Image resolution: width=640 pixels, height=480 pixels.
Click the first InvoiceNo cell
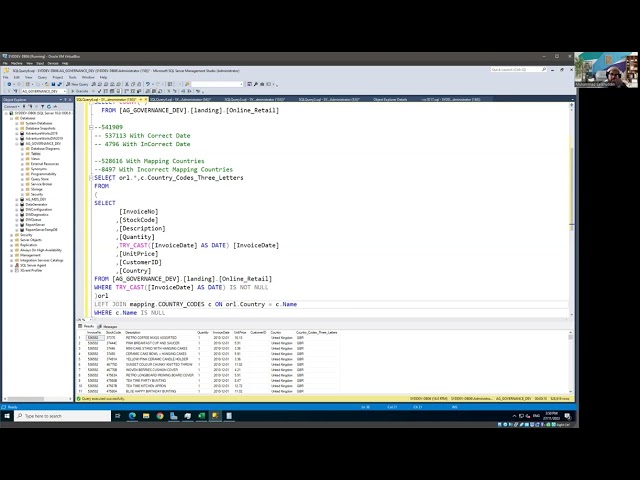(x=95, y=338)
